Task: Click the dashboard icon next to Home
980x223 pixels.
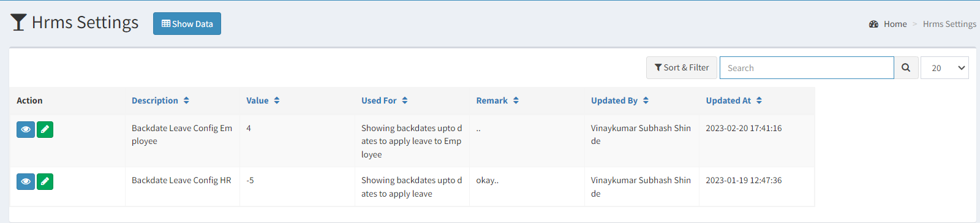Action: click(873, 24)
